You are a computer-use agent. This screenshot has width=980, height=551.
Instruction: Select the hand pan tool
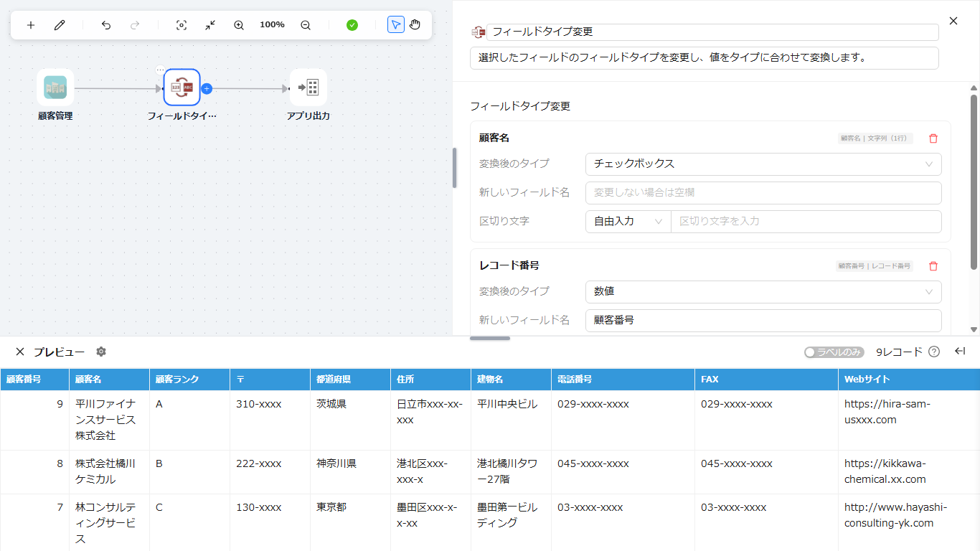[415, 25]
